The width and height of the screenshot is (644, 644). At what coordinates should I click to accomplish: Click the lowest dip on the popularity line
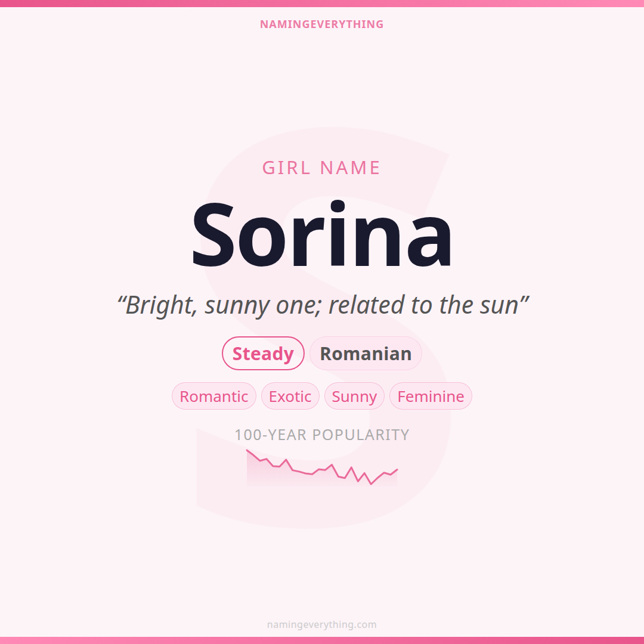pos(371,484)
